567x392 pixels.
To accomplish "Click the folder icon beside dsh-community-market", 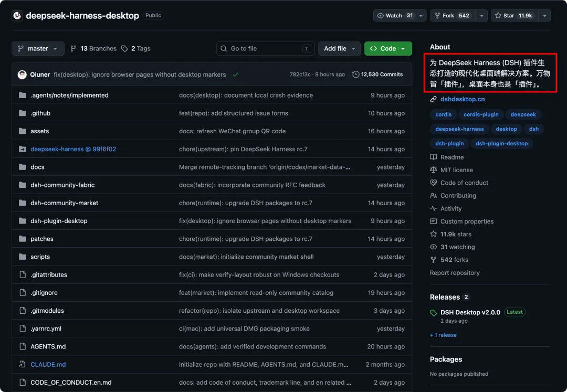I will pos(23,203).
